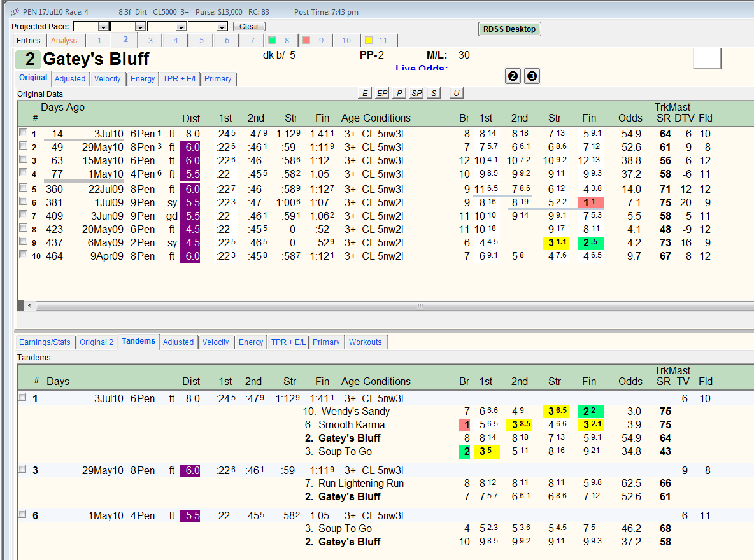Check the box for past race row 6
The image size is (754, 560).
[23, 201]
